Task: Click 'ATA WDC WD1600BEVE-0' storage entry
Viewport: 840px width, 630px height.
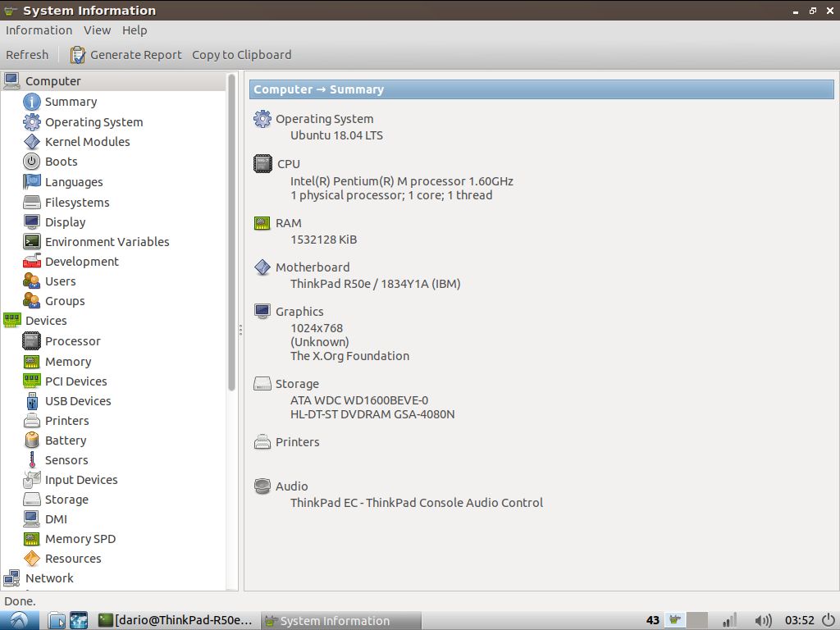Action: coord(359,400)
